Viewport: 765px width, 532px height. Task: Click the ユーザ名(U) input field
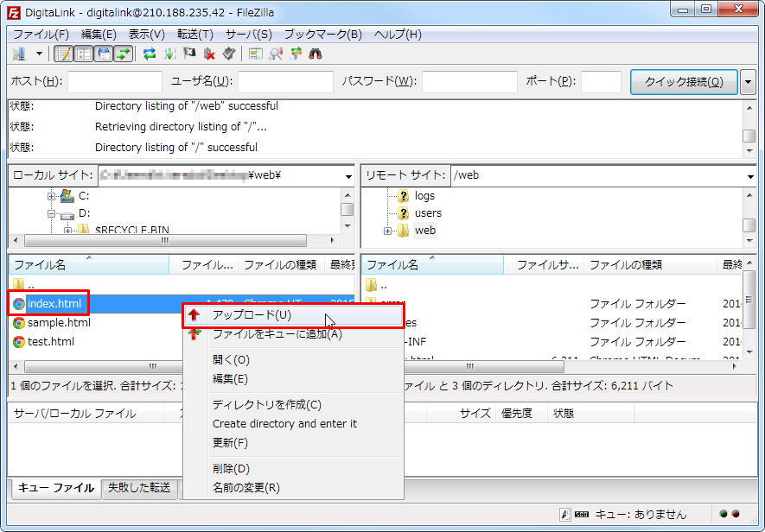coord(285,82)
